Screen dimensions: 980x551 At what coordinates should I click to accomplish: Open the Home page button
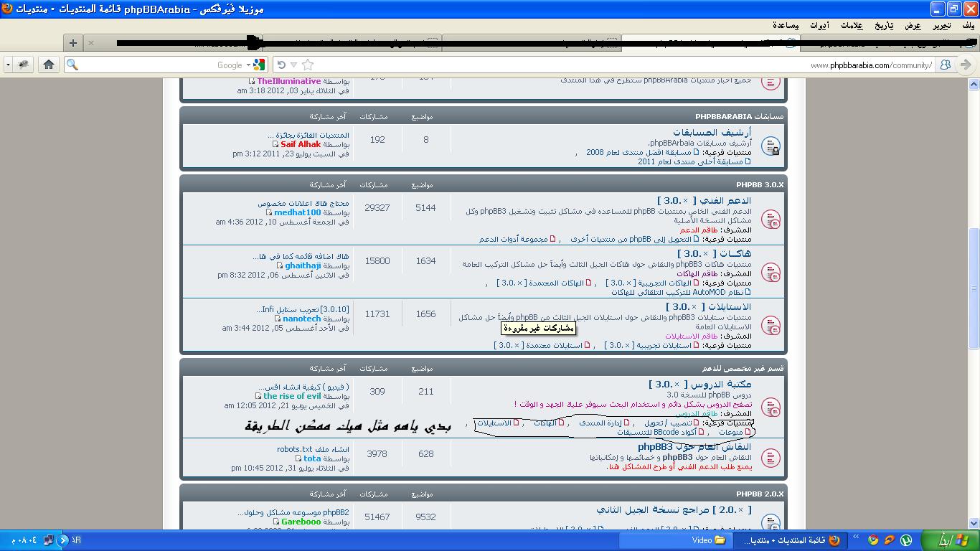pos(49,65)
